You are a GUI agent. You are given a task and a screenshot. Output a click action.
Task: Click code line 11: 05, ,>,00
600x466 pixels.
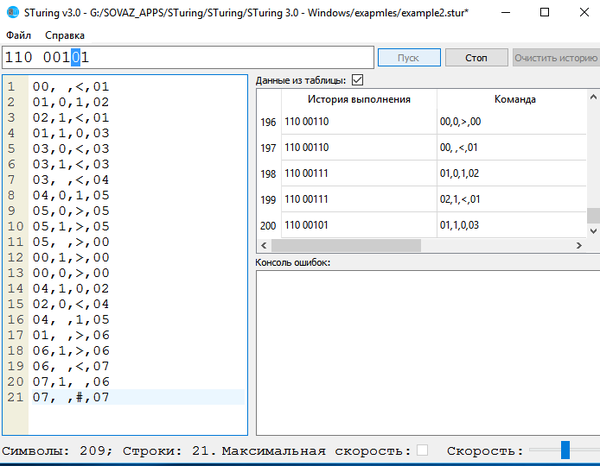point(71,242)
